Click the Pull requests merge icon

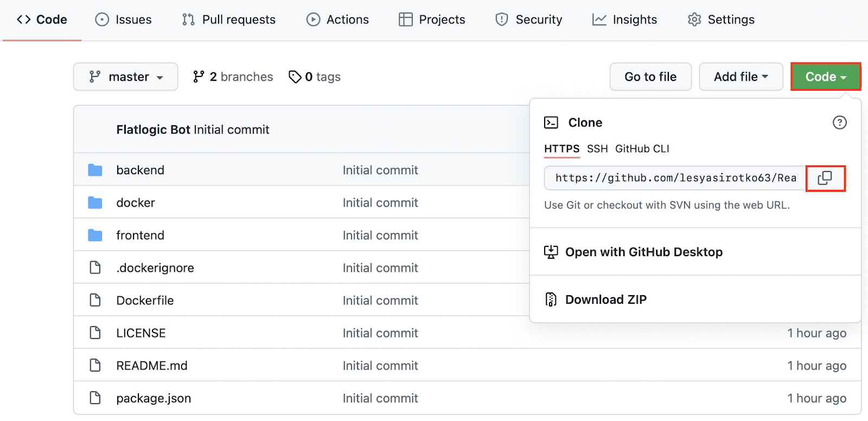[x=188, y=20]
